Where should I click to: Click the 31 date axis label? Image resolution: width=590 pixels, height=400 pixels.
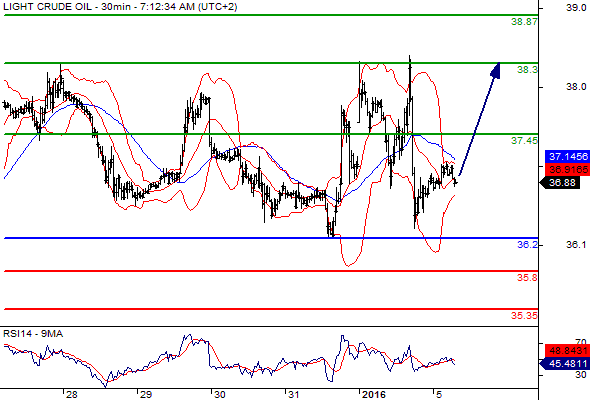click(293, 395)
